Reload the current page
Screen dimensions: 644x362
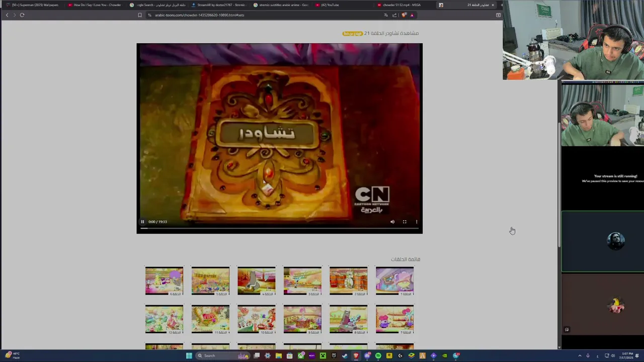tap(22, 15)
